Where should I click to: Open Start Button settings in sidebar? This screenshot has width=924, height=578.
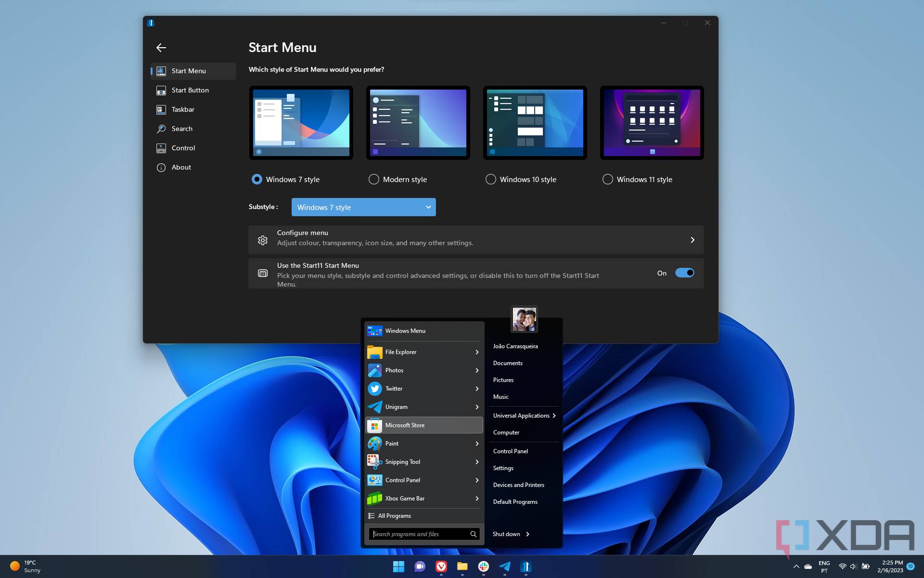coord(193,90)
